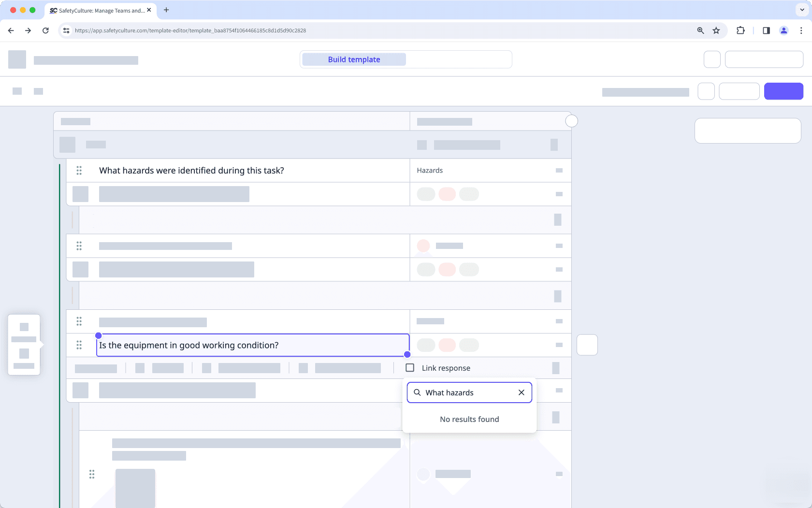Enable the Link response checkbox
Image resolution: width=812 pixels, height=508 pixels.
click(410, 368)
